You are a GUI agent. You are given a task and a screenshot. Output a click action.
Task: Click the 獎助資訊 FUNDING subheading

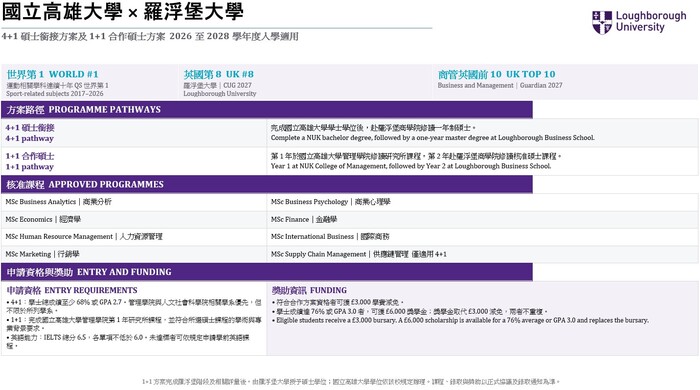(x=309, y=290)
